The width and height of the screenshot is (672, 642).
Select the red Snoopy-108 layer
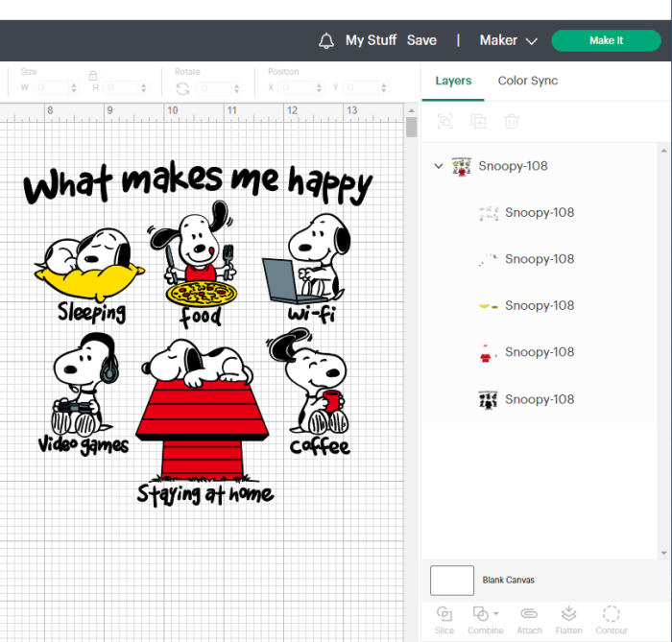[x=540, y=352]
